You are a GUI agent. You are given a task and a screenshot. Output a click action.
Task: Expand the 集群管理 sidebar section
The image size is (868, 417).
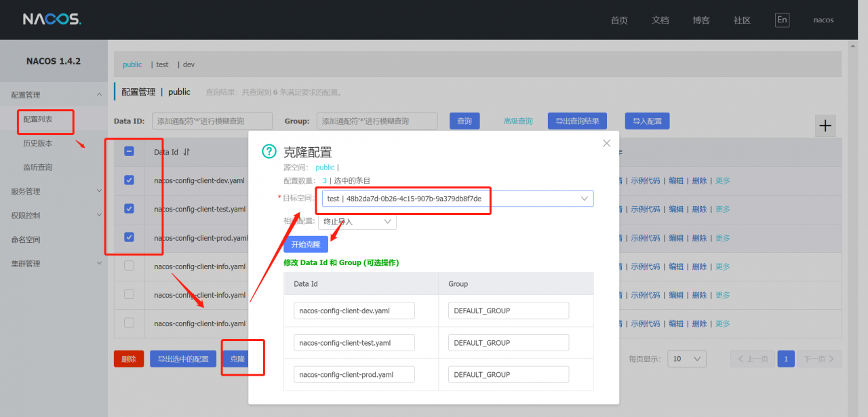54,264
